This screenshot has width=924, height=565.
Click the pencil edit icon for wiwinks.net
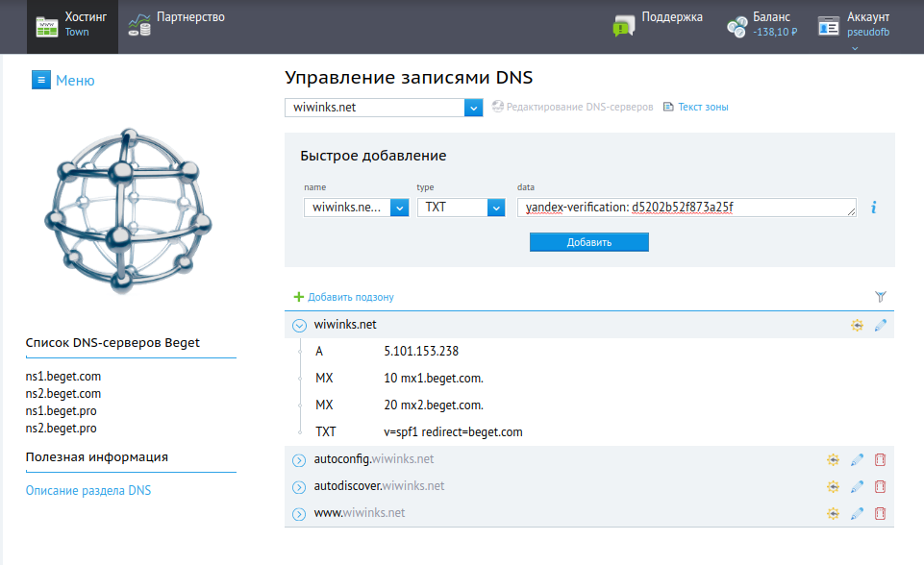(880, 326)
